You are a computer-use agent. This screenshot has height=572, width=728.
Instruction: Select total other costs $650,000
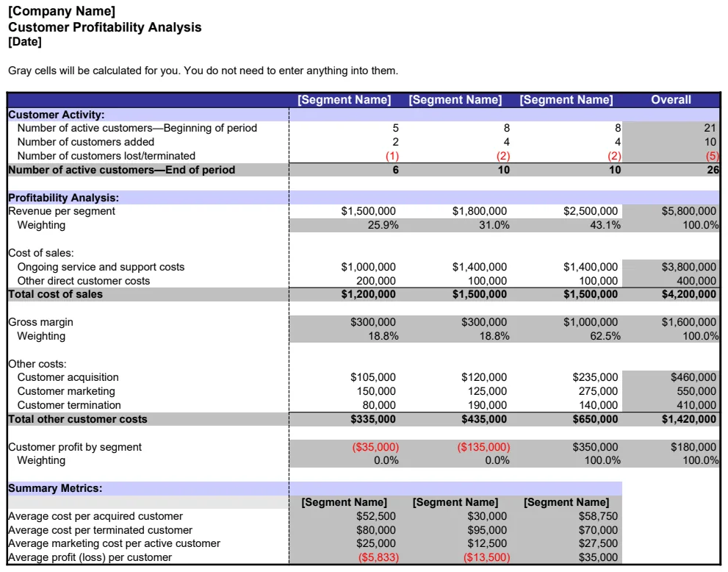pos(595,420)
